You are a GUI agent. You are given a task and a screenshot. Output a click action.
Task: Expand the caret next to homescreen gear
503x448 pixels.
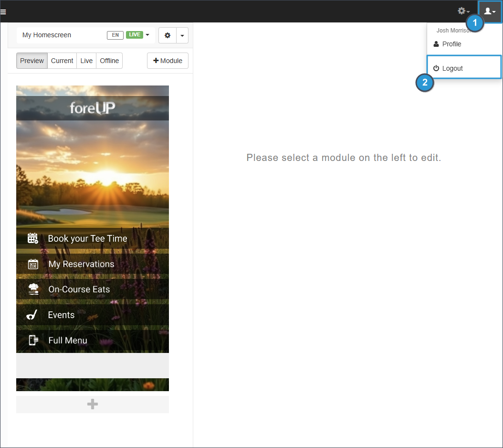pos(182,35)
